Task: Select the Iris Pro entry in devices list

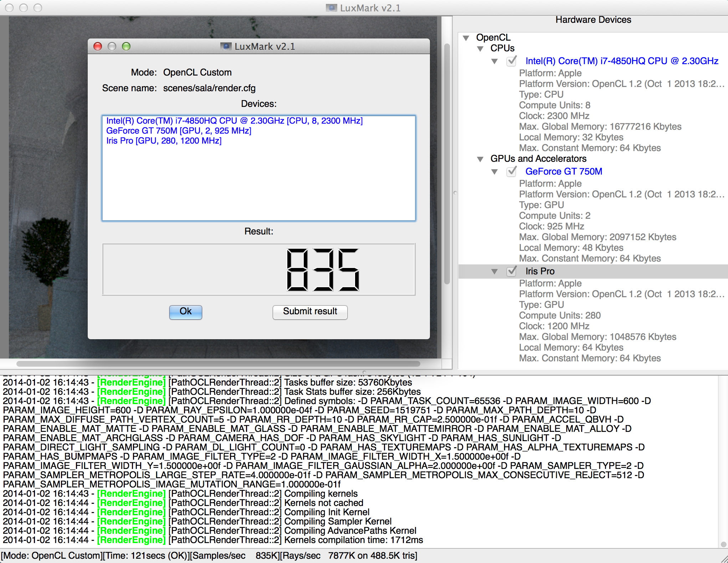Action: coord(164,141)
